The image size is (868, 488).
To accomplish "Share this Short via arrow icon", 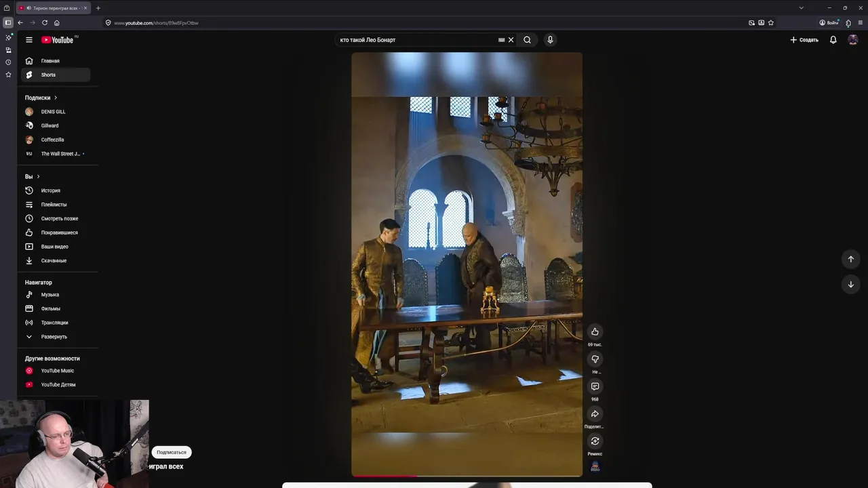I will (x=595, y=413).
